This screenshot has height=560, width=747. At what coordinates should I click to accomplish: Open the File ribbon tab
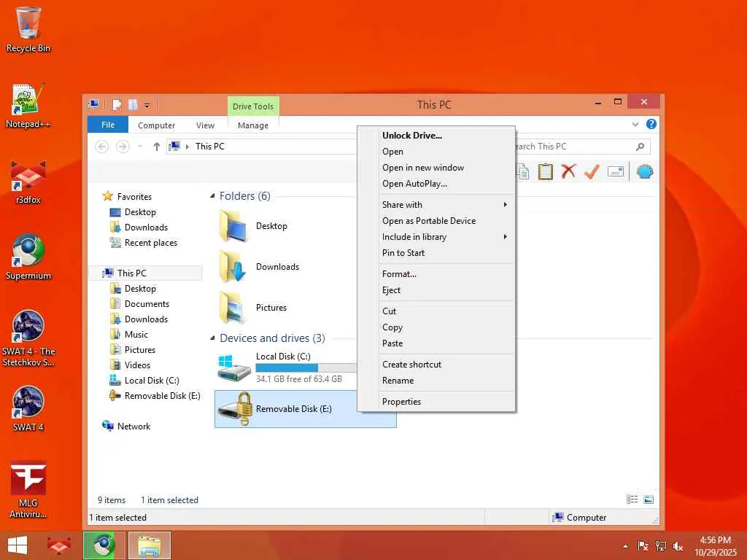[108, 125]
